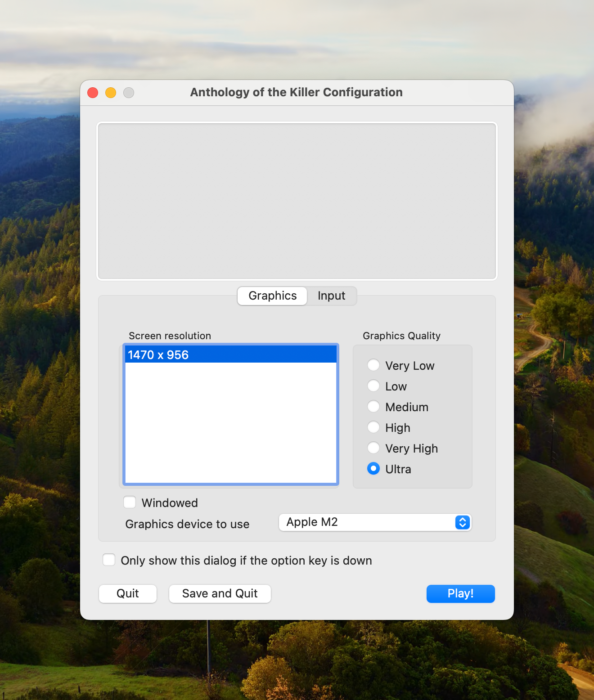Image resolution: width=594 pixels, height=700 pixels.
Task: Tick the option key dialog checkbox
Action: point(109,560)
